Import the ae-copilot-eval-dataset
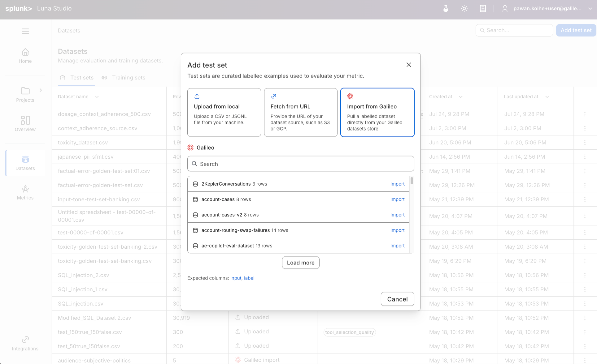 (x=397, y=246)
